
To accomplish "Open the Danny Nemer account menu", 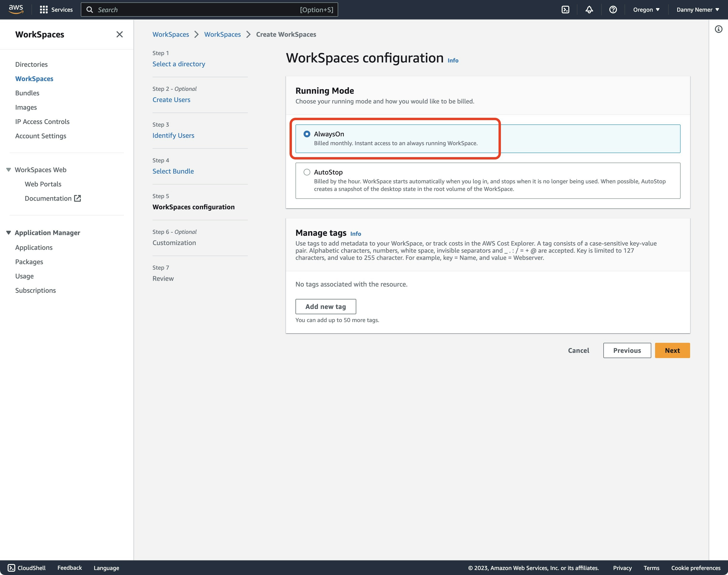I will pos(698,10).
